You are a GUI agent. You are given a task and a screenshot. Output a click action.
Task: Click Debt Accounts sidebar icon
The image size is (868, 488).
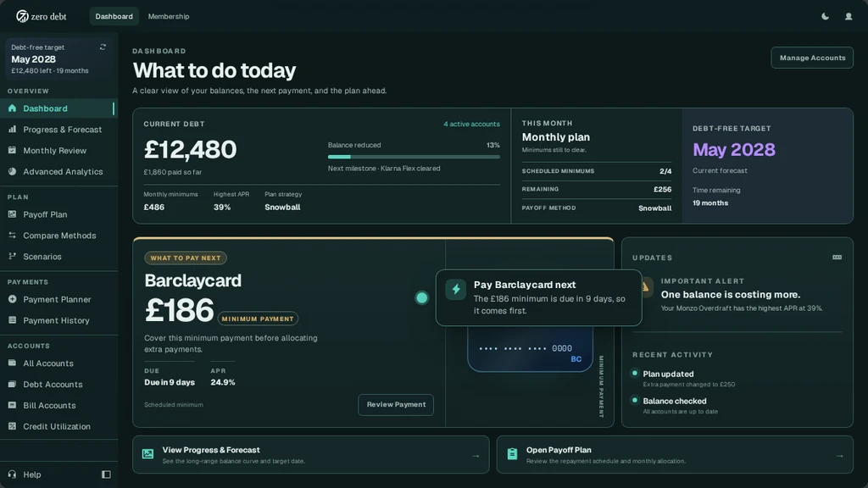click(x=12, y=384)
